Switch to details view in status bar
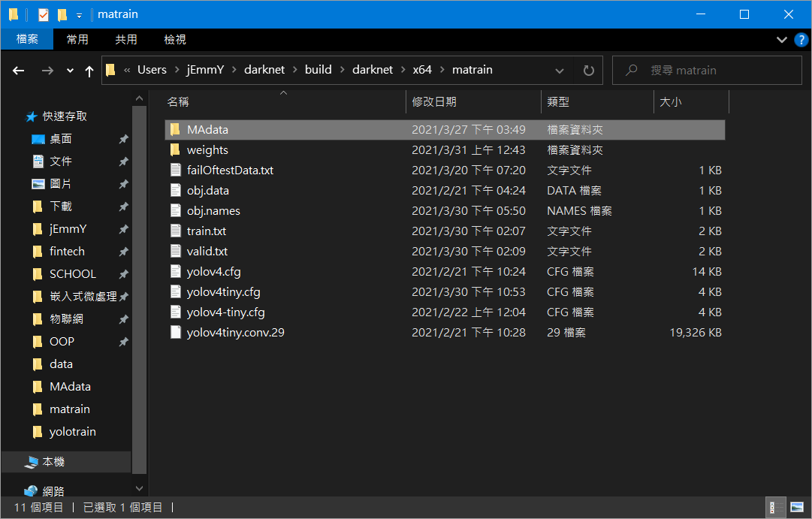 pyautogui.click(x=776, y=507)
